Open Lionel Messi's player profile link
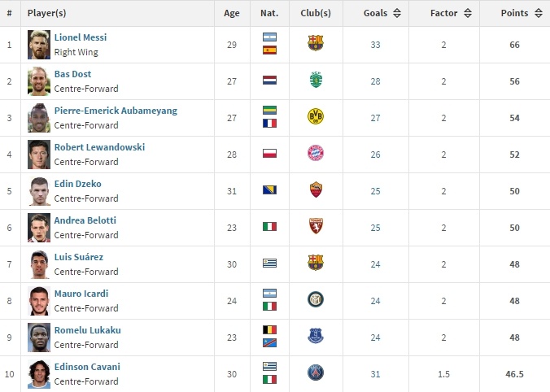 [x=80, y=37]
